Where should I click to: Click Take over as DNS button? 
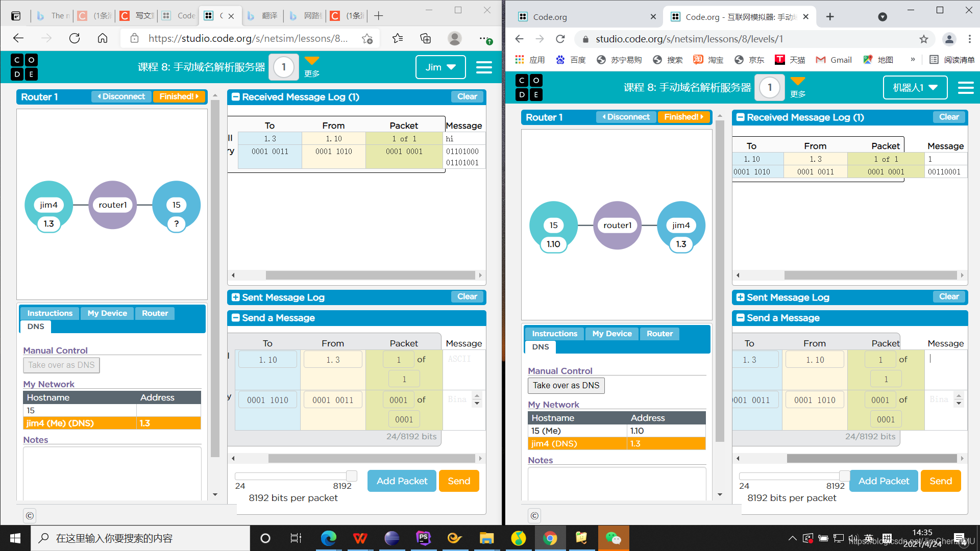click(x=566, y=385)
